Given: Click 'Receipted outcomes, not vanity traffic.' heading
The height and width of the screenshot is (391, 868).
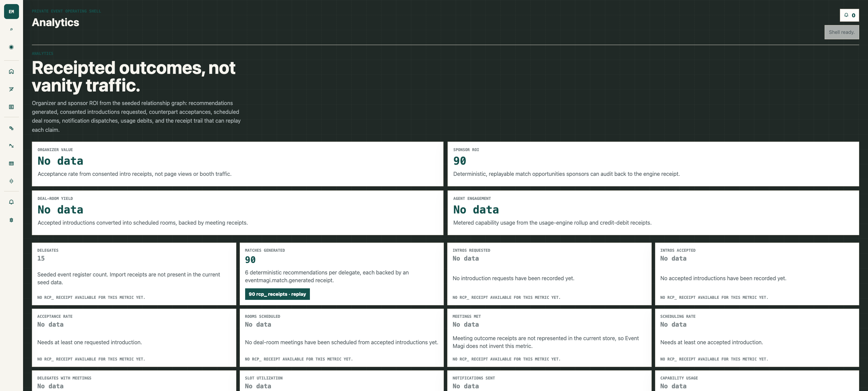Looking at the screenshot, I should coord(134,77).
